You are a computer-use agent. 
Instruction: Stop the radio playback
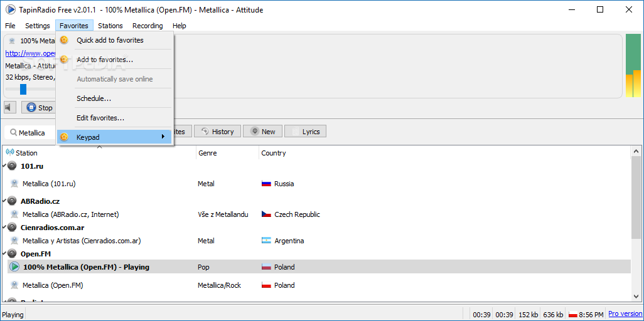tap(39, 108)
